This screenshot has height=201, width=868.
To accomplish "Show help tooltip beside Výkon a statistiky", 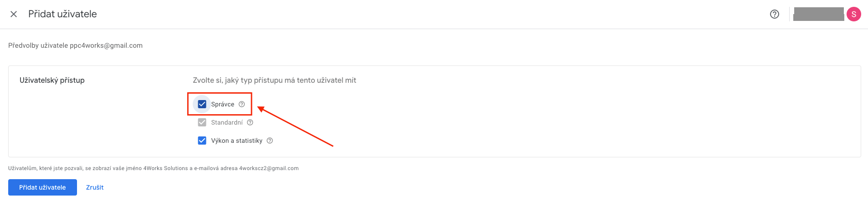I will click(x=270, y=141).
